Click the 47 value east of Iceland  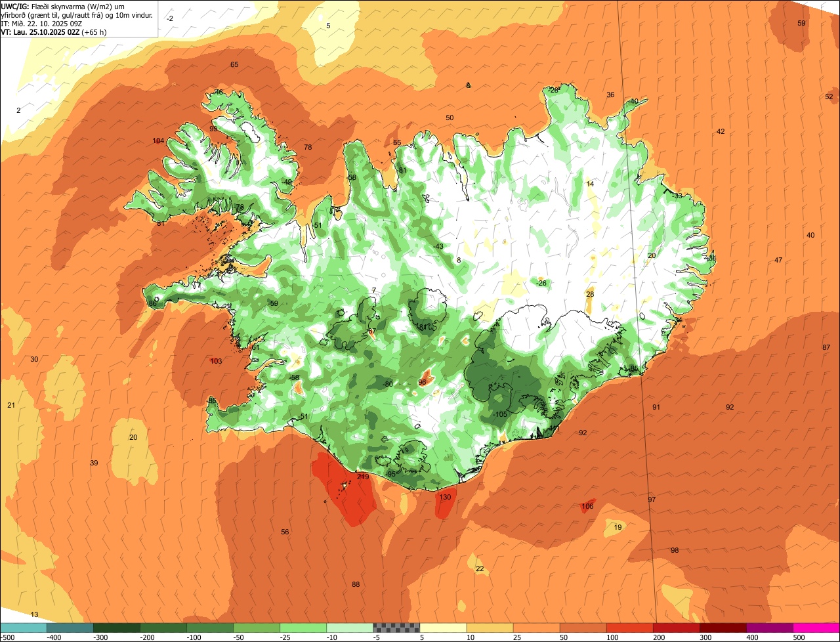(x=778, y=261)
